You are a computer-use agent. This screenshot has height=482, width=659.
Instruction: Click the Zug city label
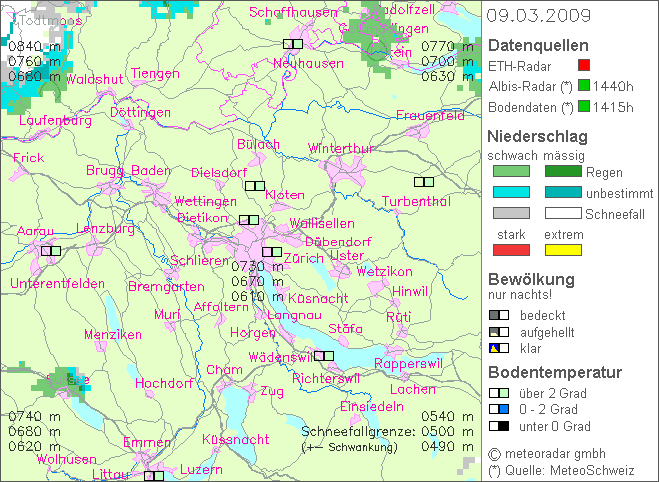coord(272,392)
